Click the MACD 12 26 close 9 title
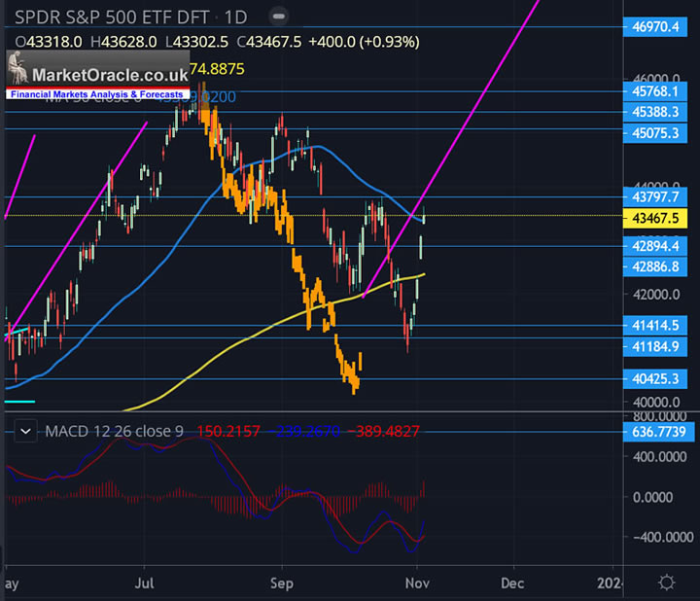Screen dimensions: 700x601 115,432
